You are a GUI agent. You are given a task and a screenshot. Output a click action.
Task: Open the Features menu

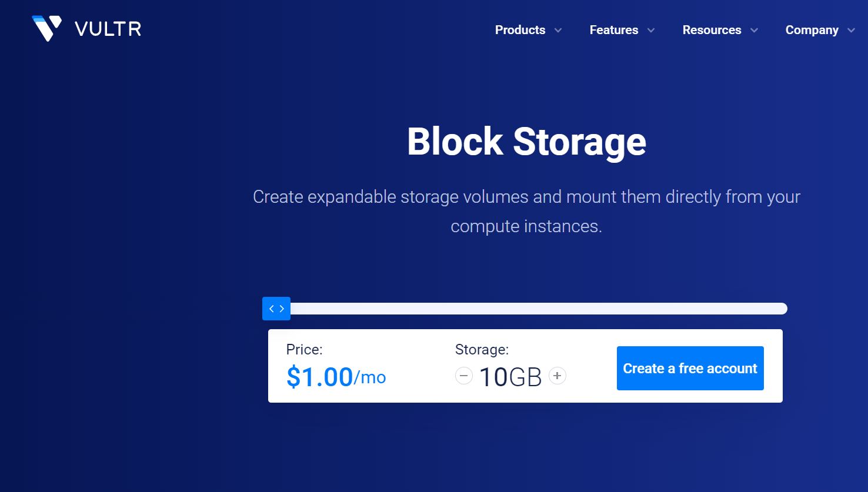tap(613, 30)
